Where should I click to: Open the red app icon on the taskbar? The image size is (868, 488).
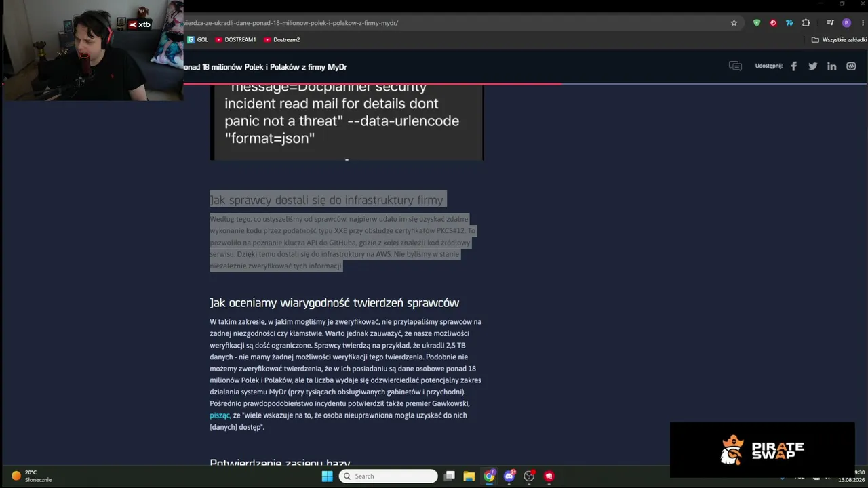click(549, 476)
